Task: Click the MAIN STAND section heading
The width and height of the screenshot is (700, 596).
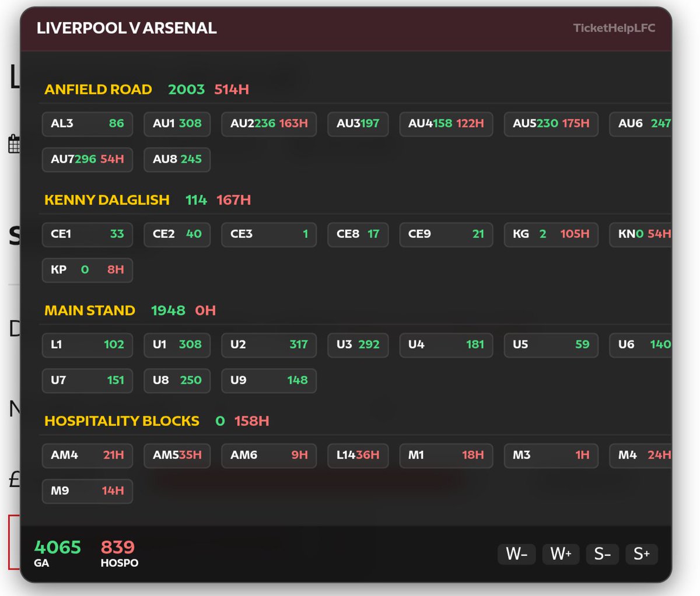Action: click(x=90, y=311)
